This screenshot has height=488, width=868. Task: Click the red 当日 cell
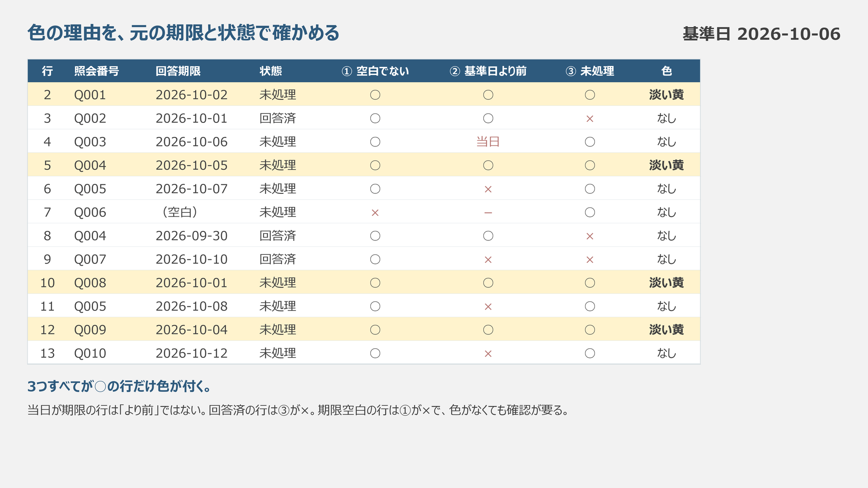tap(488, 142)
